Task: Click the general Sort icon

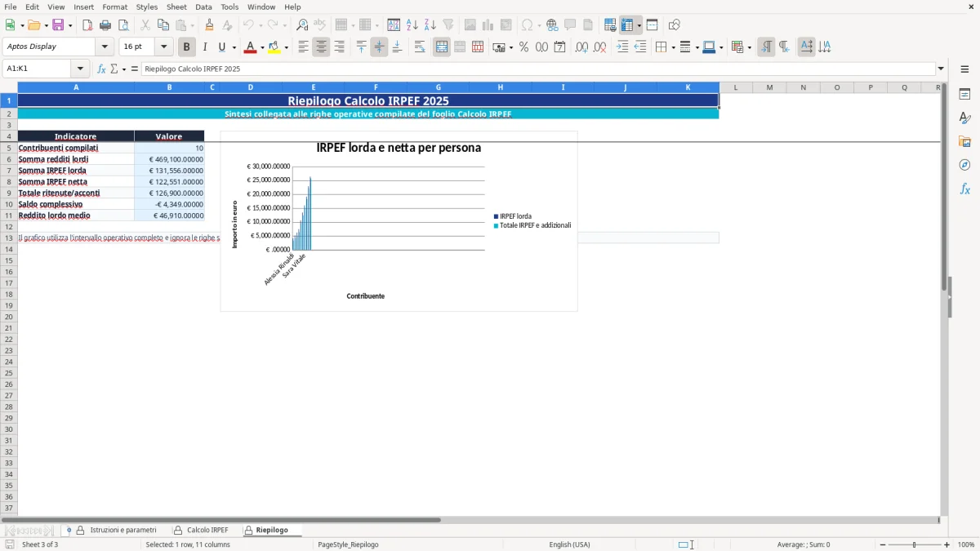Action: click(394, 25)
